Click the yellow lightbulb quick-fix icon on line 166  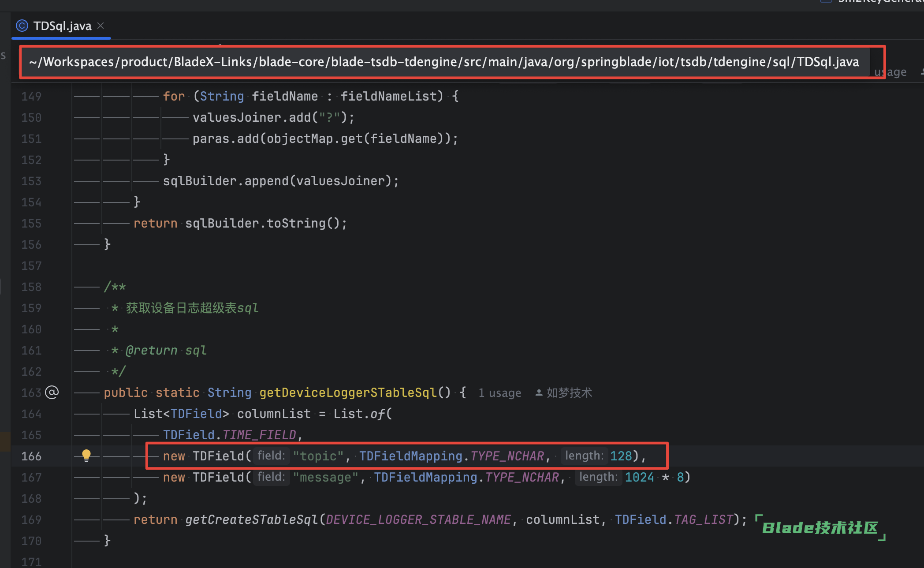[x=86, y=456]
